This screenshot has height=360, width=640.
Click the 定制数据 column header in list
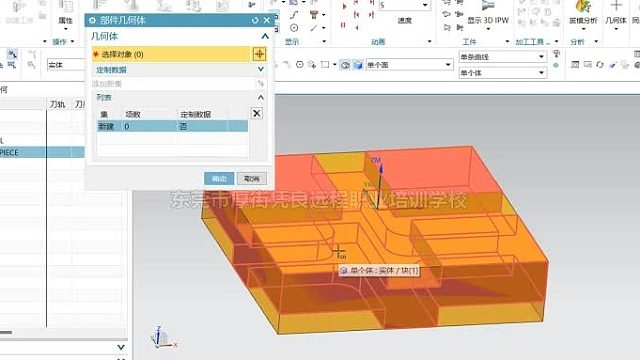pyautogui.click(x=196, y=114)
